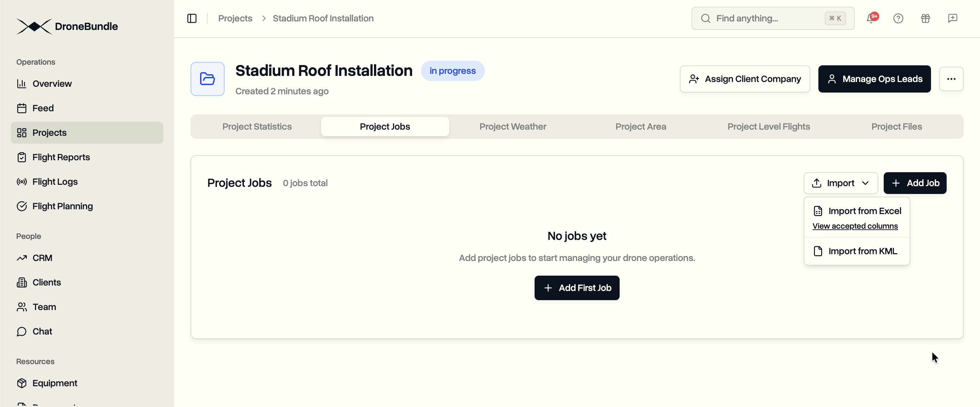Viewport: 980px width, 407px height.
Task: Open View accepted columns link
Action: (855, 226)
